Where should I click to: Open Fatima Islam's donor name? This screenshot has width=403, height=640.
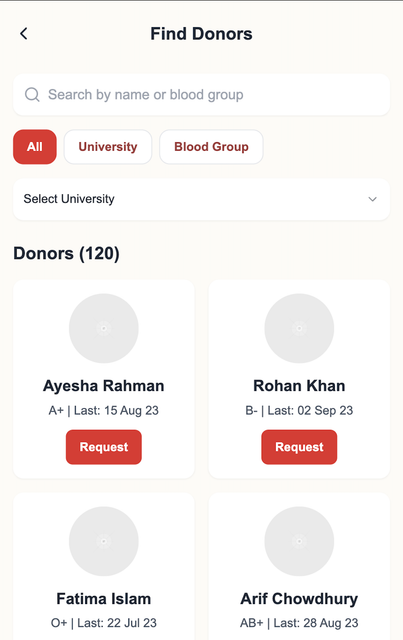104,599
